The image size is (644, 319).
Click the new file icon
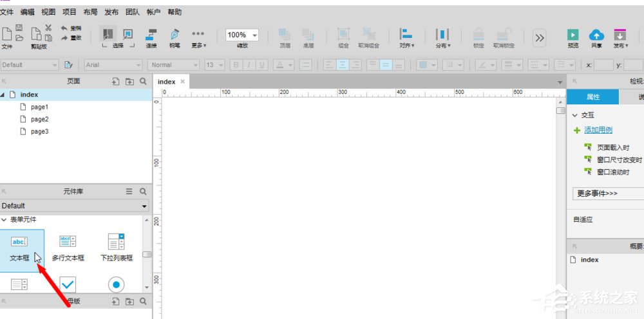tap(6, 33)
